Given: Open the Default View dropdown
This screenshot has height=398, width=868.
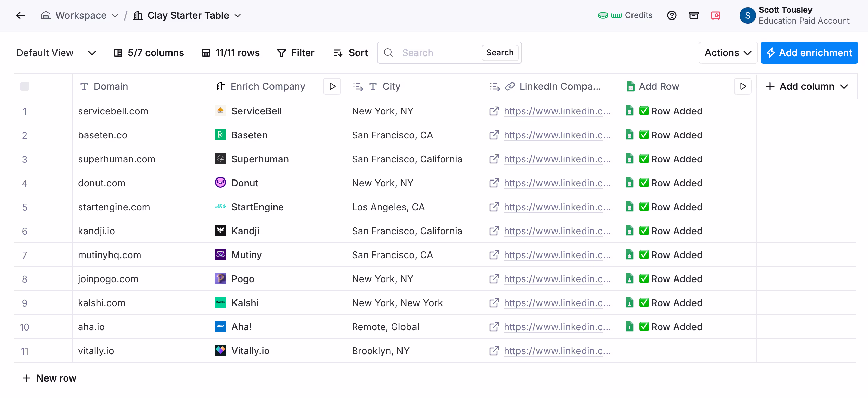Looking at the screenshot, I should (56, 53).
